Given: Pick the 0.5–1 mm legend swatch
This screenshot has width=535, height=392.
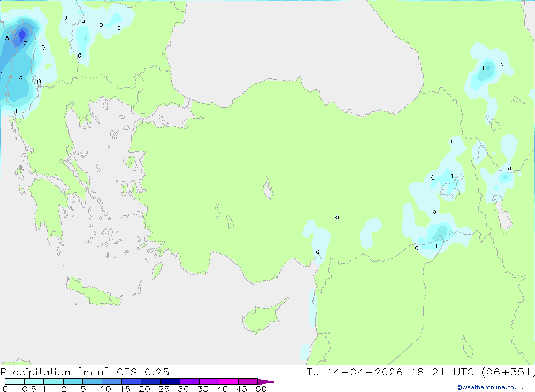Looking at the screenshot, I should [x=34, y=381].
